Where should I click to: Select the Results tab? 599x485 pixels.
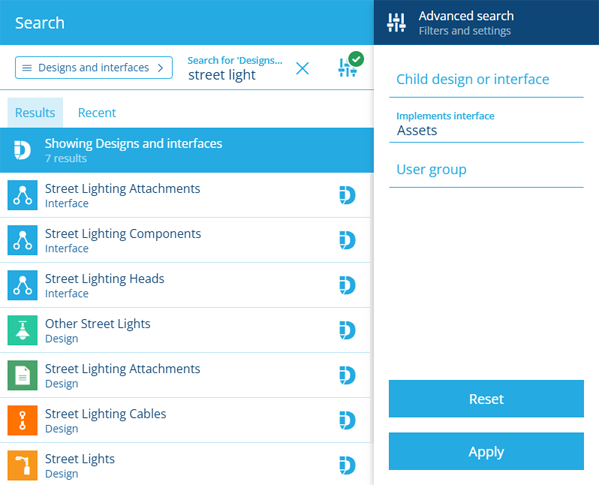click(x=35, y=113)
